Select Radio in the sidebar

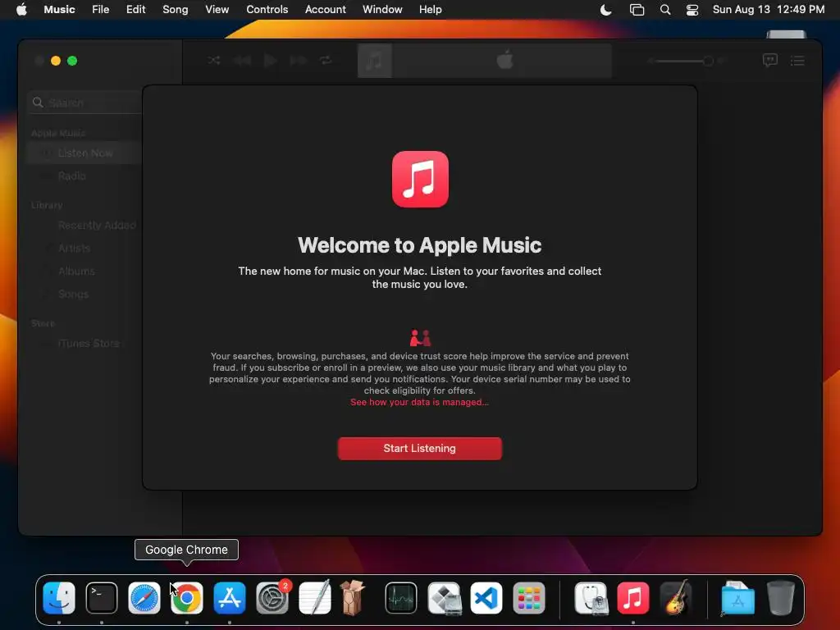point(72,176)
